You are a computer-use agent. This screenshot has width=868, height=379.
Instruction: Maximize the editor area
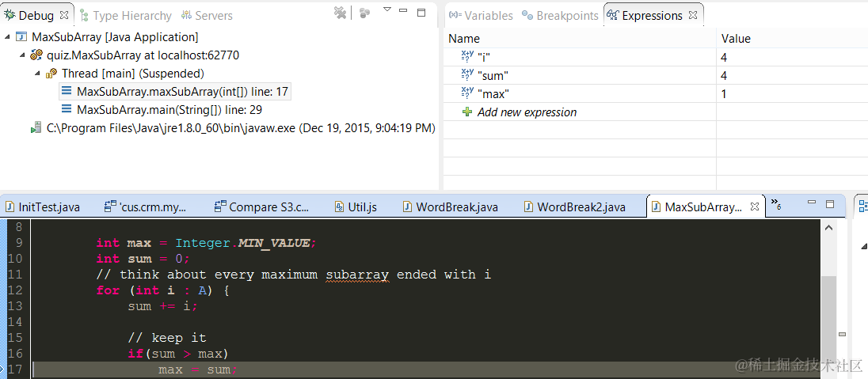pyautogui.click(x=830, y=203)
